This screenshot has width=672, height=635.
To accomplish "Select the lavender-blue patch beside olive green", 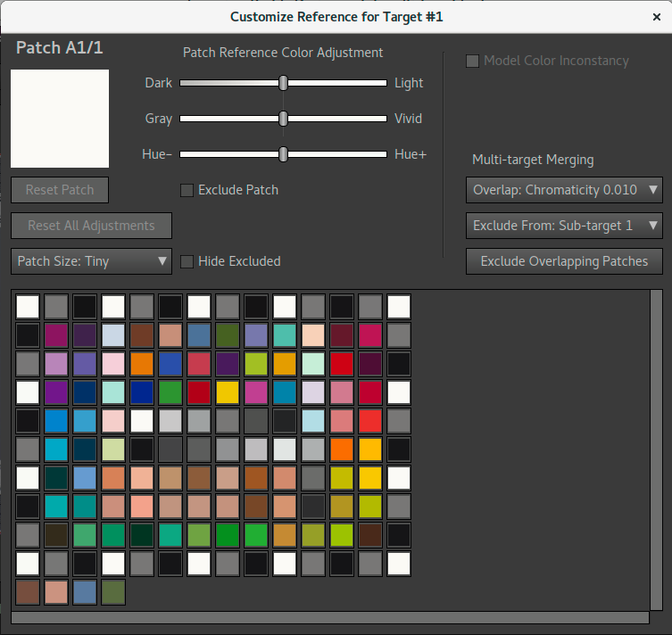I will [x=256, y=335].
